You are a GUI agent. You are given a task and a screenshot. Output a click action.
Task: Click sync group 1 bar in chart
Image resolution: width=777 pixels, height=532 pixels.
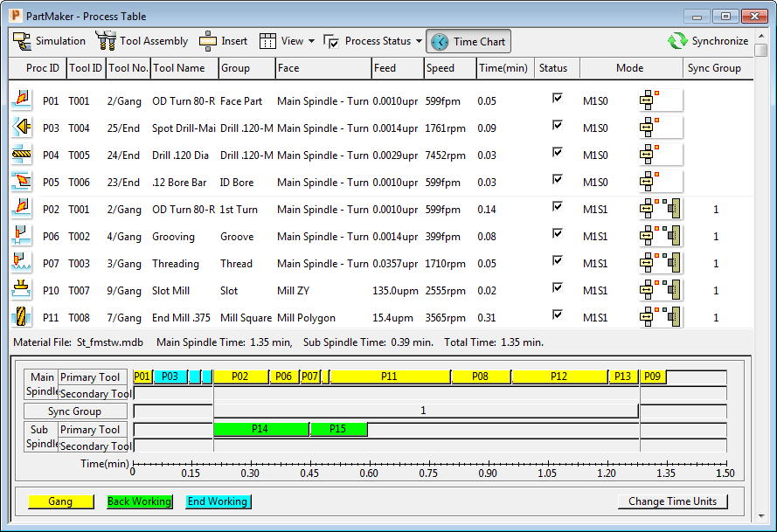point(425,411)
